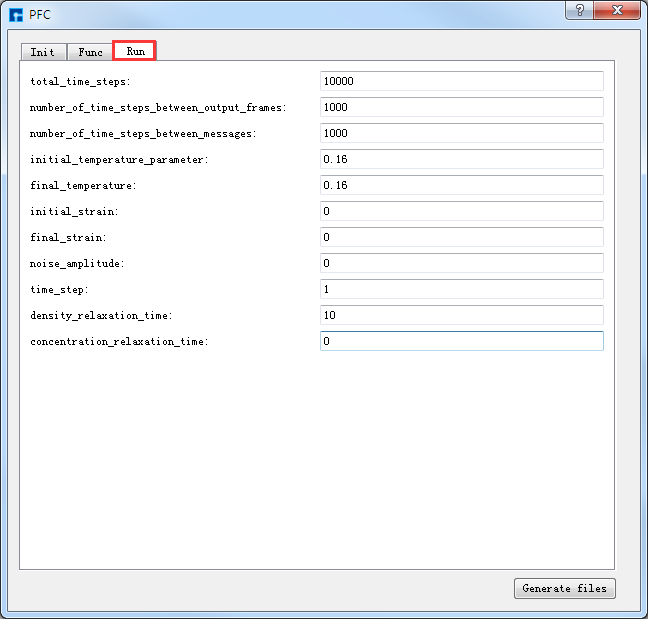Click the total_time_steps label text
Screen dimensions: 648x619
click(80, 82)
